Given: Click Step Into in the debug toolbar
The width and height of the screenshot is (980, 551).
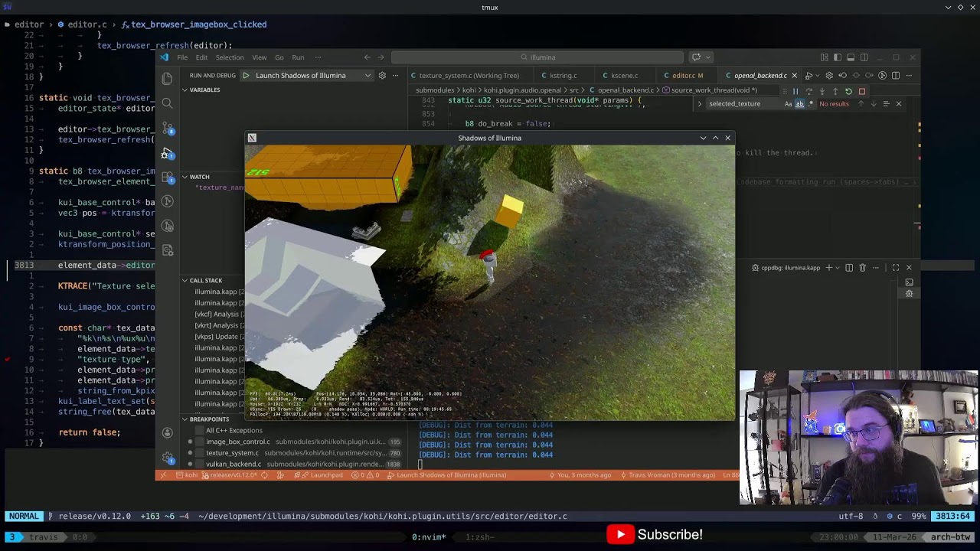Looking at the screenshot, I should pyautogui.click(x=822, y=91).
